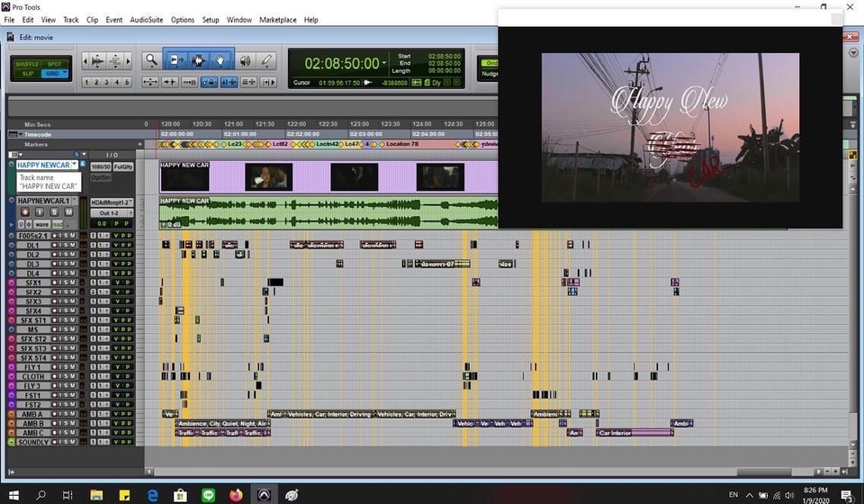864x504 pixels.
Task: Open the File menu
Action: pos(9,20)
